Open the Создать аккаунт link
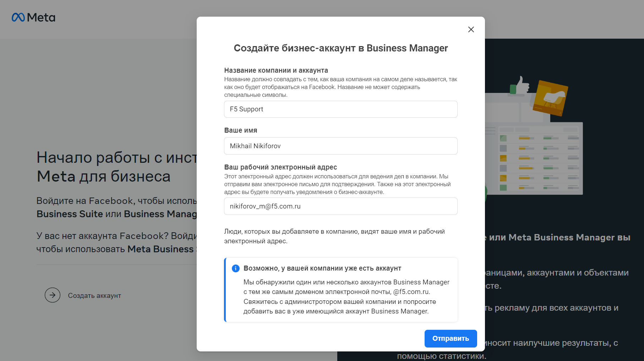Screen dimensions: 644x361 point(94,295)
